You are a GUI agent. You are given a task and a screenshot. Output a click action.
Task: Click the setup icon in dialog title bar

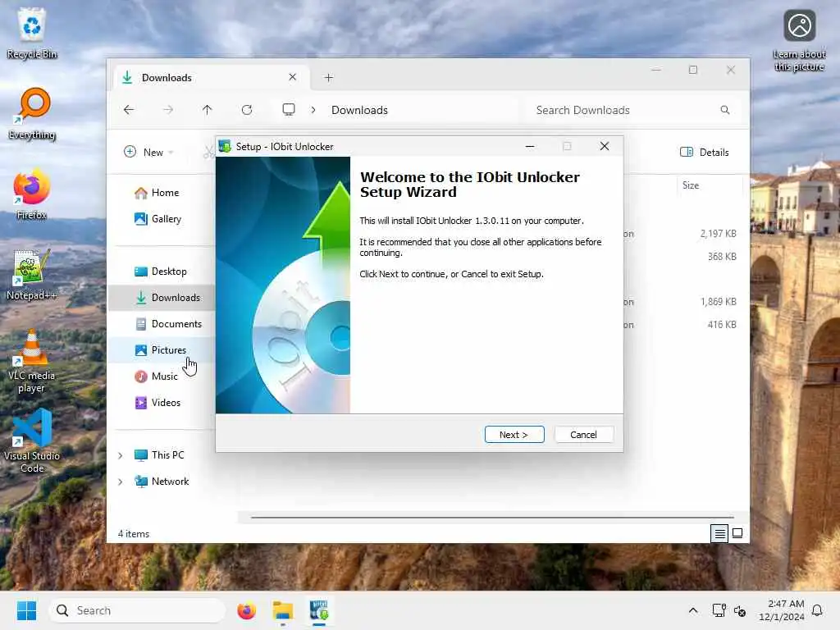click(225, 146)
